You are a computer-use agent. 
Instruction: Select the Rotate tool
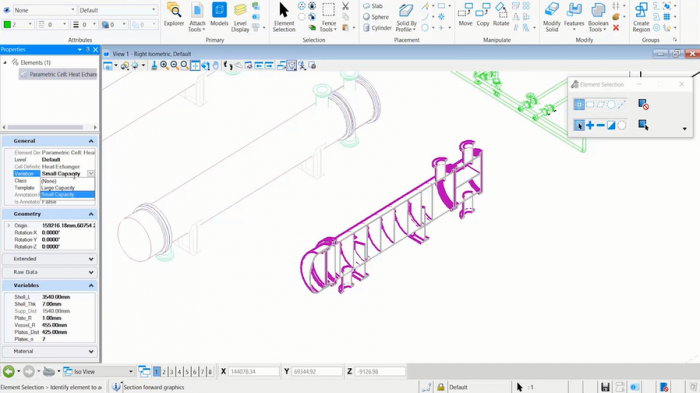(x=501, y=15)
